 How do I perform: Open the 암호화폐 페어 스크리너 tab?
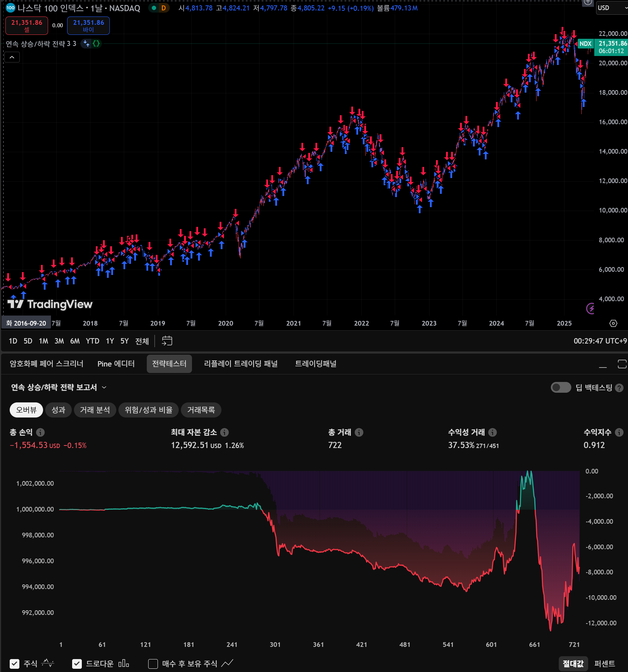click(x=46, y=364)
